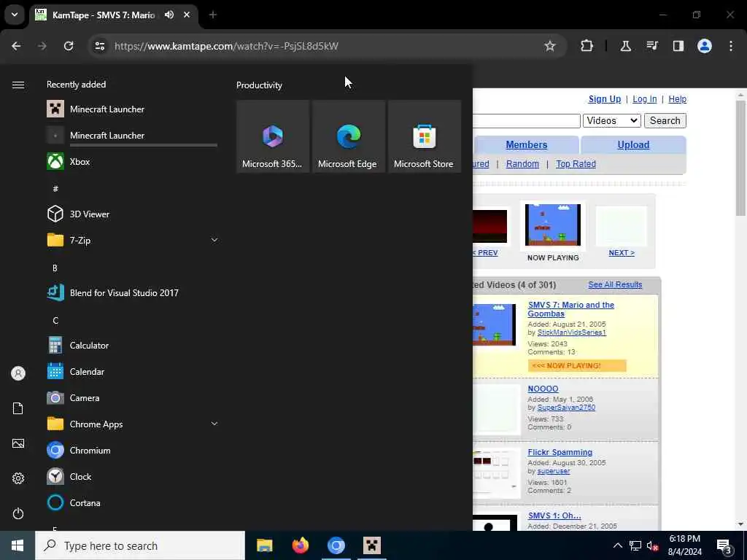Open the Videos search category dropdown
The width and height of the screenshot is (747, 560).
pos(612,120)
